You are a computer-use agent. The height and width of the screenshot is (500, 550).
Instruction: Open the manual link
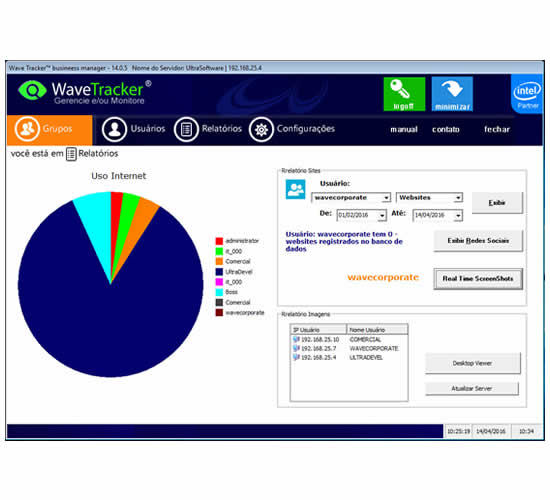tap(404, 129)
